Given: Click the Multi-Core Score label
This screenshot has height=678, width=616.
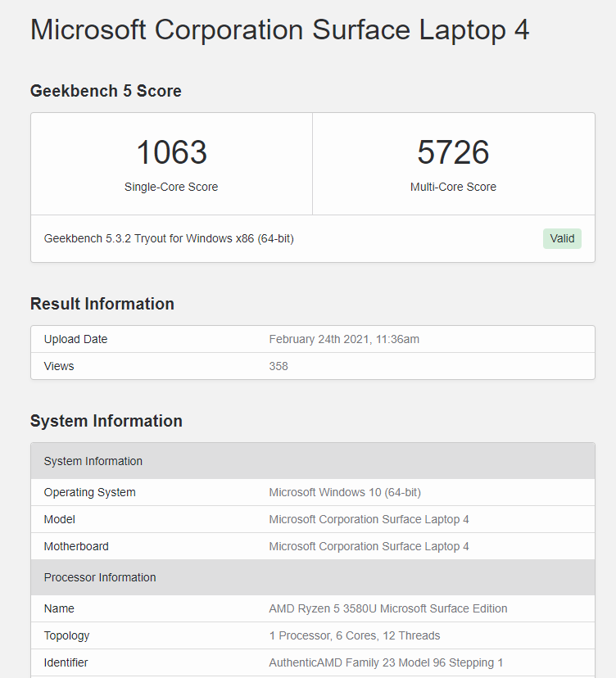Looking at the screenshot, I should tap(453, 187).
